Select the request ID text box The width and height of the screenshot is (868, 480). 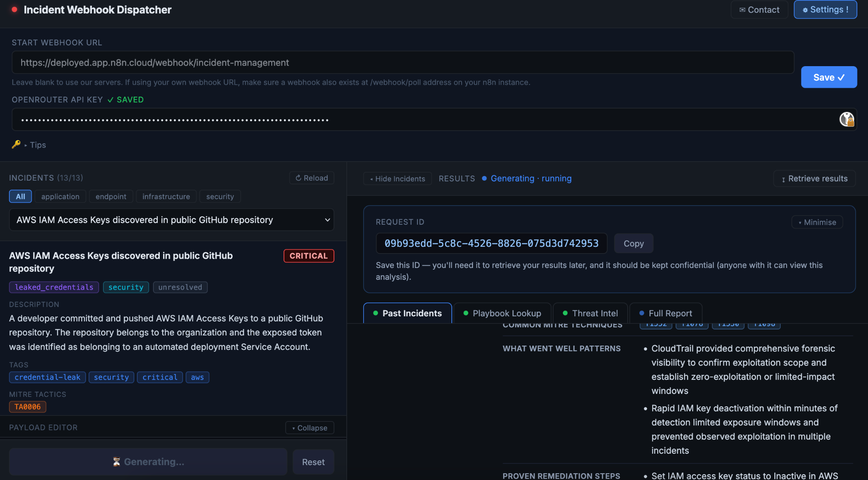(x=492, y=243)
